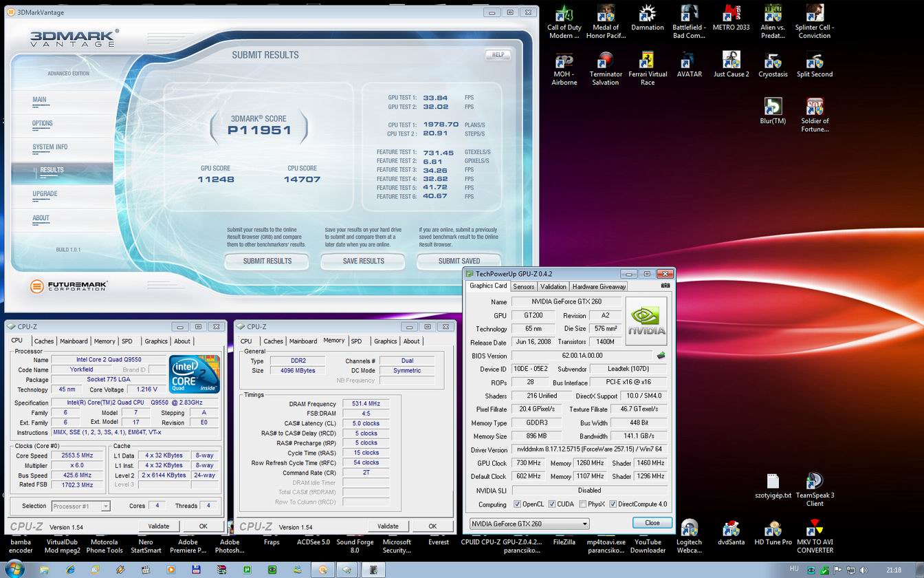Open Battlefield Bad Company desktop icon

coord(689,21)
